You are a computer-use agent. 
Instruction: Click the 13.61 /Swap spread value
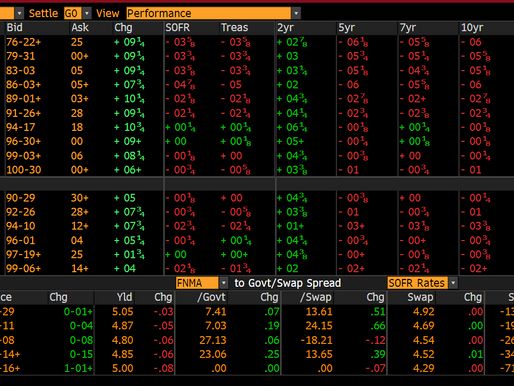point(319,311)
